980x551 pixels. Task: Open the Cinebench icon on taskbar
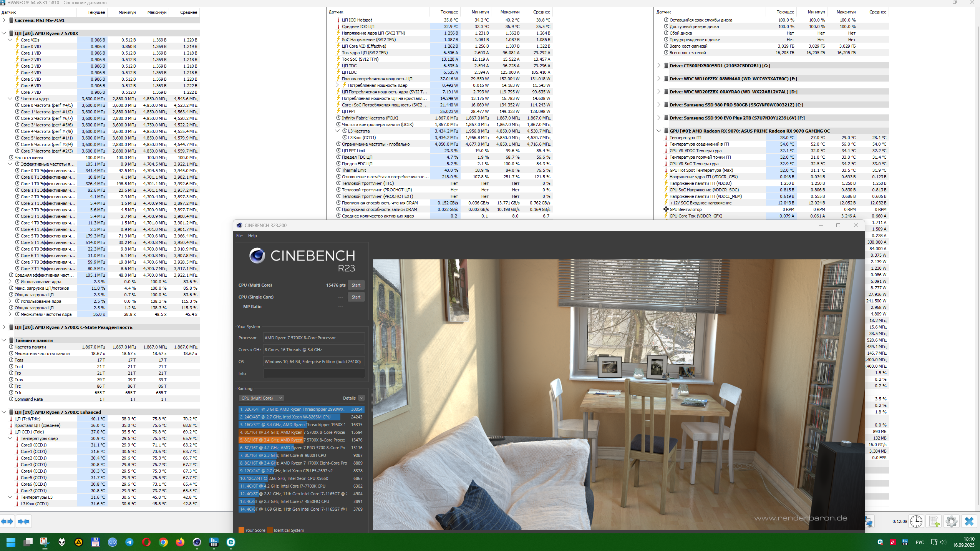(197, 542)
